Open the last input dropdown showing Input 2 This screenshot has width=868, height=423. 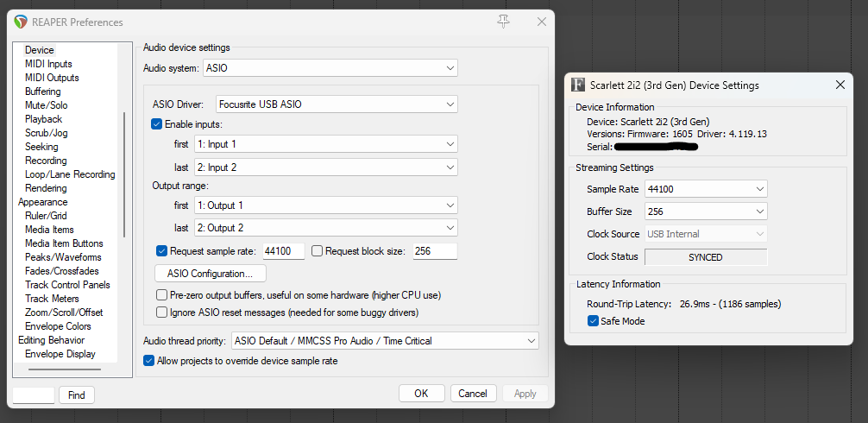(326, 167)
